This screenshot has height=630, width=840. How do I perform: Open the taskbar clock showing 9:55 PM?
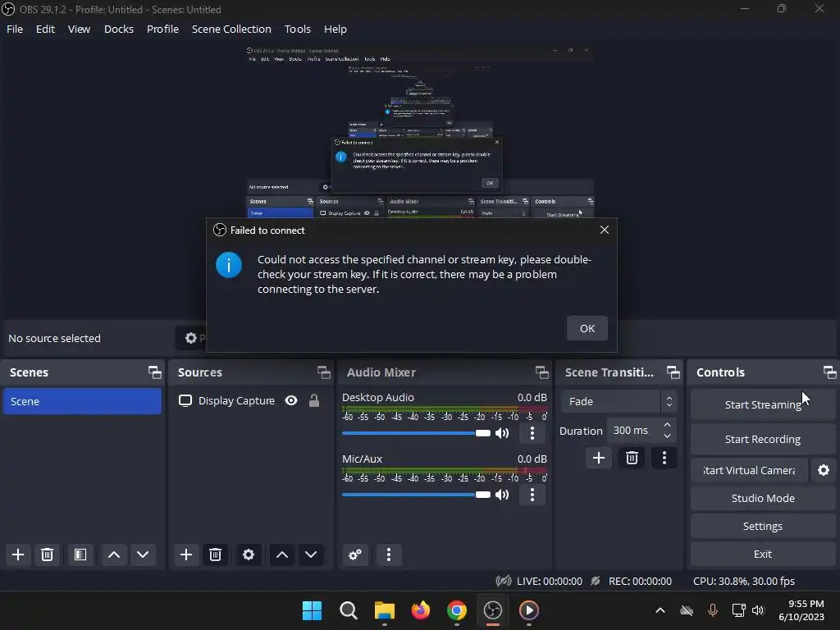point(801,610)
